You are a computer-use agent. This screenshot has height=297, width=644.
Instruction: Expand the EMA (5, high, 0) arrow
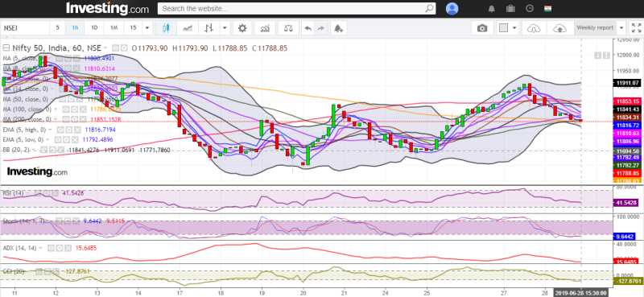tap(50, 130)
